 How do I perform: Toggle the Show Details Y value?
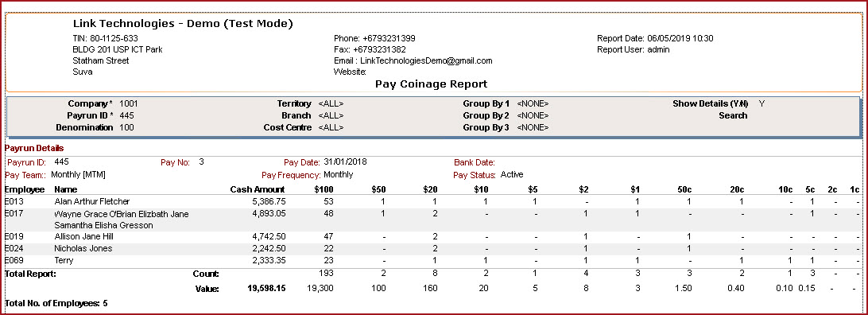pyautogui.click(x=761, y=103)
